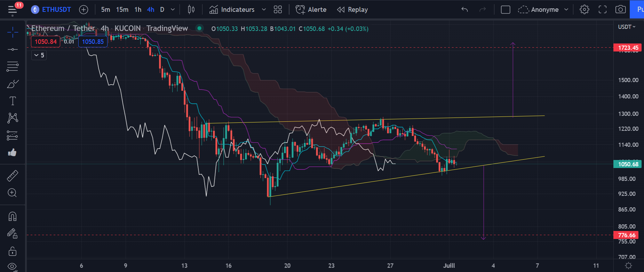Open the candlestick chart type selector
Viewport: 644px width, 272px height.
[191, 10]
